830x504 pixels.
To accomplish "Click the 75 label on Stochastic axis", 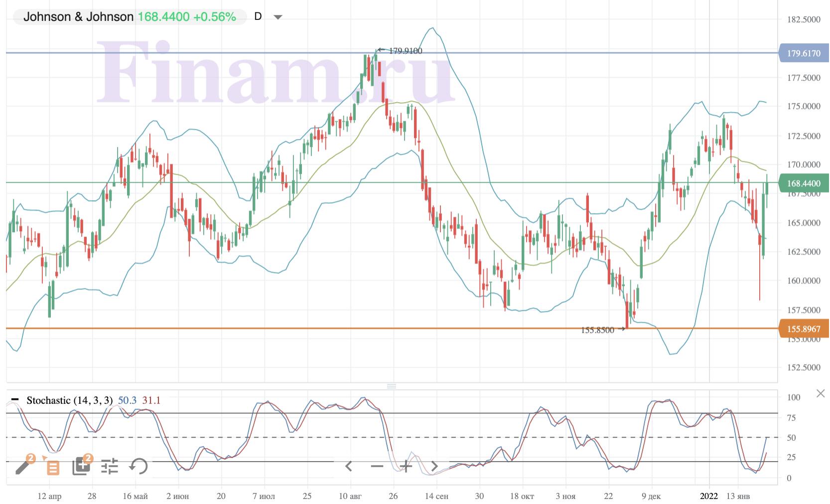I will tap(791, 418).
